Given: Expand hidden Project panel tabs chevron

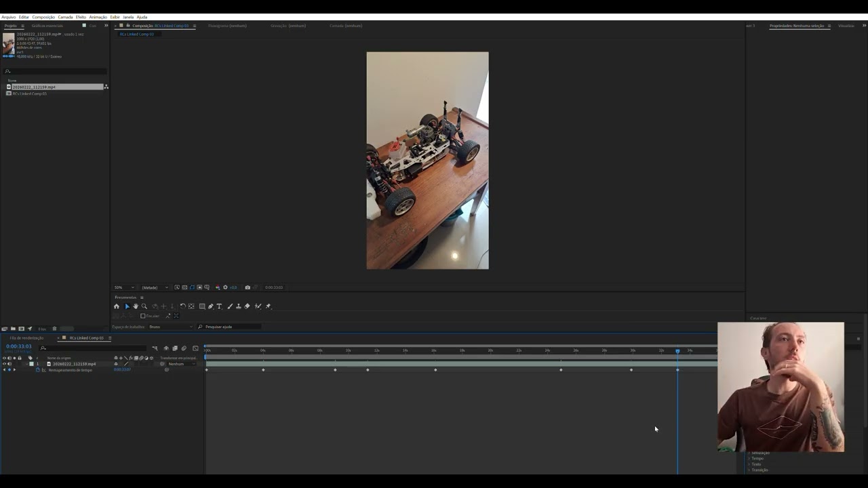Looking at the screenshot, I should click(106, 26).
